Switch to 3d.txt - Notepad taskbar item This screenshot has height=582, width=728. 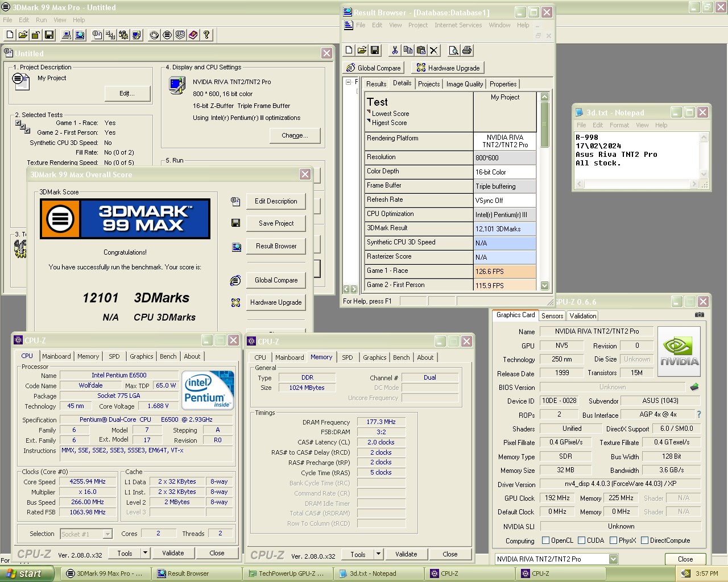point(378,573)
